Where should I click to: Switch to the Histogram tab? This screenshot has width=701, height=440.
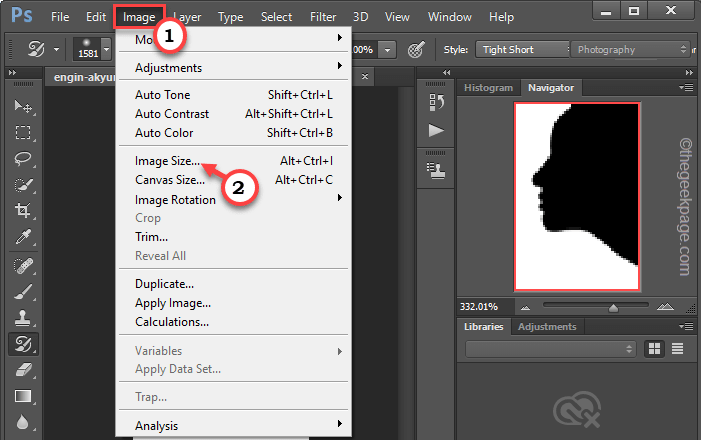488,88
